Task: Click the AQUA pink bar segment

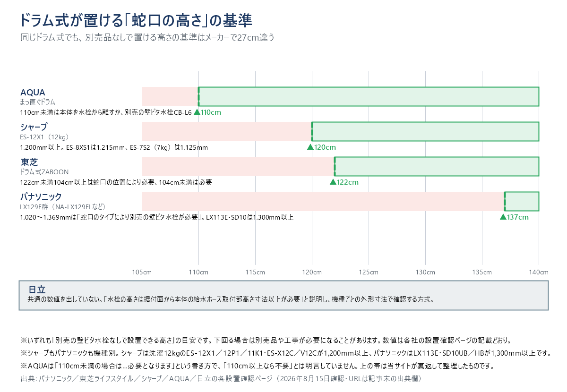Action: 170,96
